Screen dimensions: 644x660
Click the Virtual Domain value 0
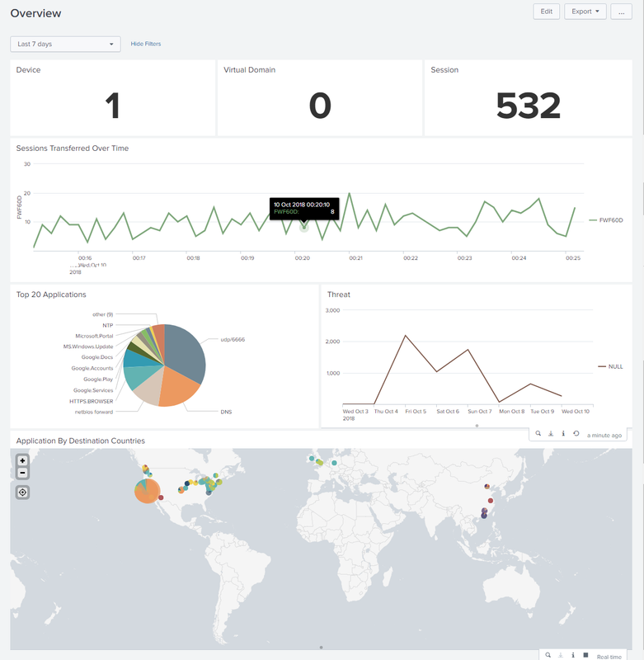[320, 106]
